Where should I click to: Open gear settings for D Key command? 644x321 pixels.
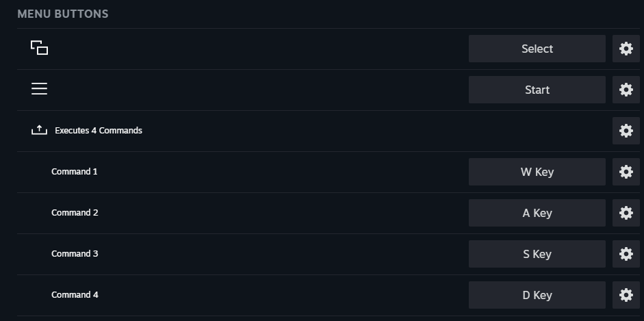[626, 295]
